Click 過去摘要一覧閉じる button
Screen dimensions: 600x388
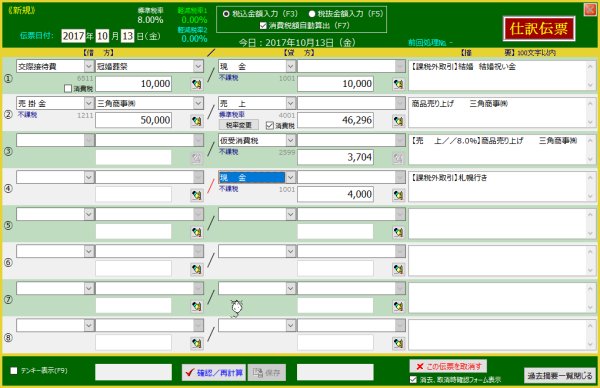point(559,375)
